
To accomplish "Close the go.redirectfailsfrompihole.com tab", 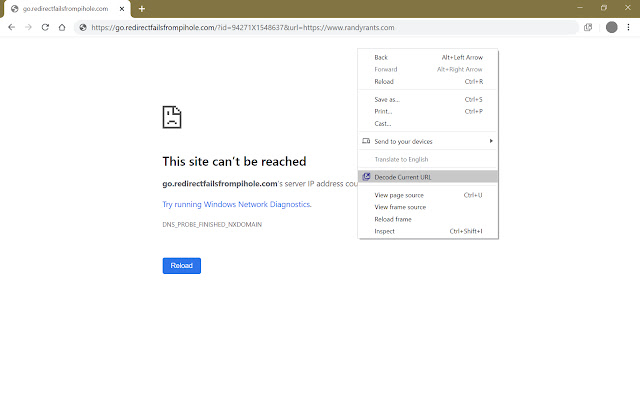I will point(122,9).
